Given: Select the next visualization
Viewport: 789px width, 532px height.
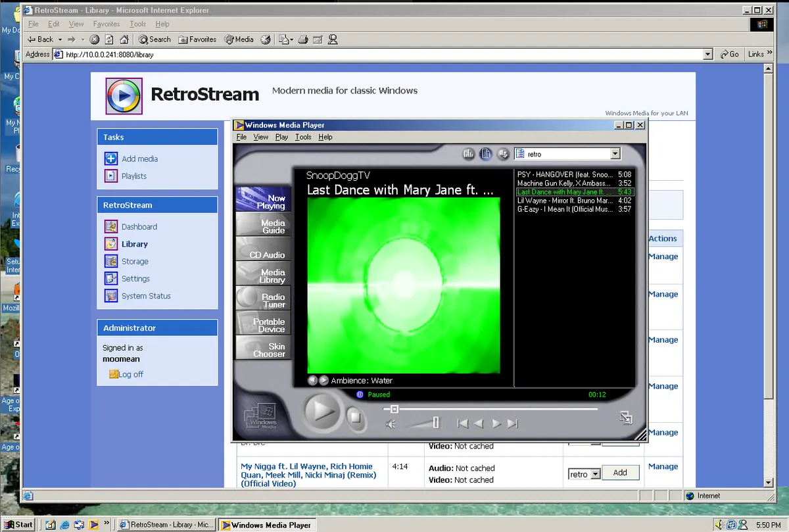Looking at the screenshot, I should pyautogui.click(x=323, y=380).
